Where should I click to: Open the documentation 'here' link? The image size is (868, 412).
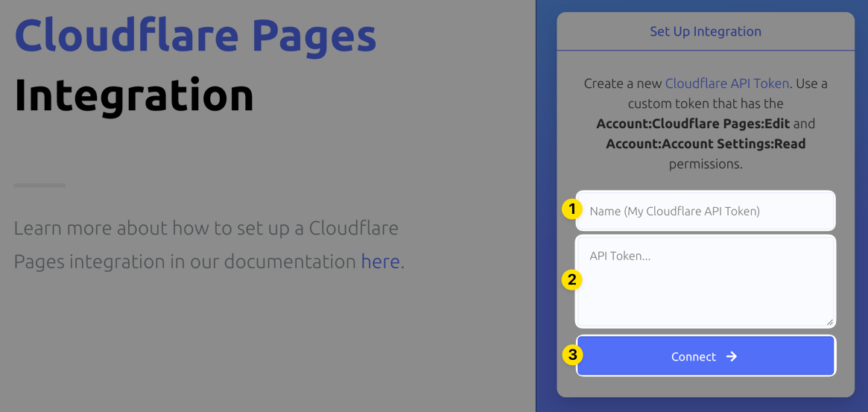tap(380, 261)
